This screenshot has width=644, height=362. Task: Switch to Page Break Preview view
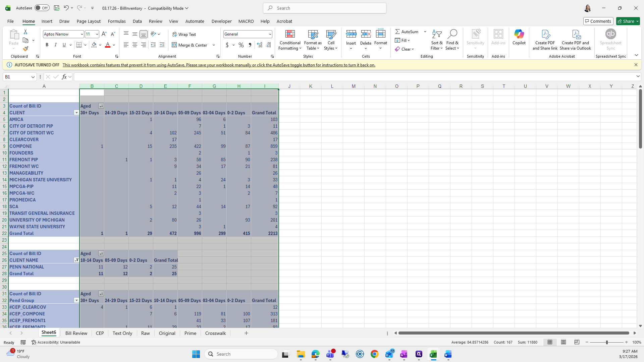coord(577,342)
